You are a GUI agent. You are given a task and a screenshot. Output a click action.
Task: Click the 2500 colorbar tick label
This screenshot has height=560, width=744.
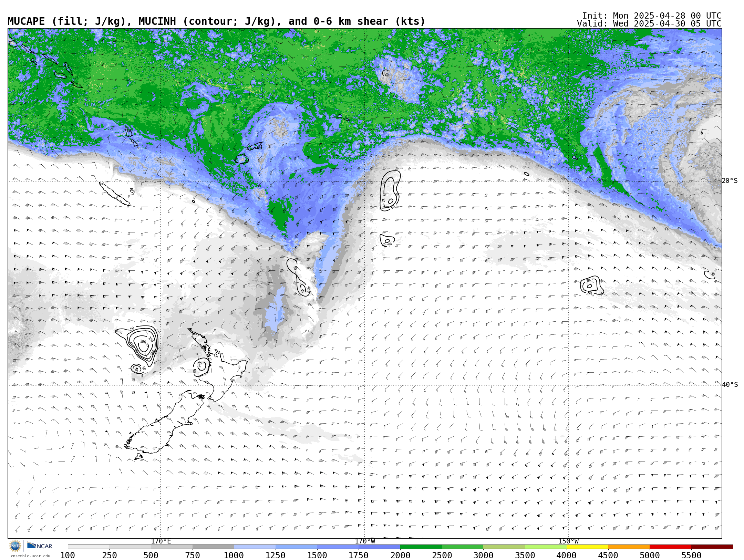(442, 556)
